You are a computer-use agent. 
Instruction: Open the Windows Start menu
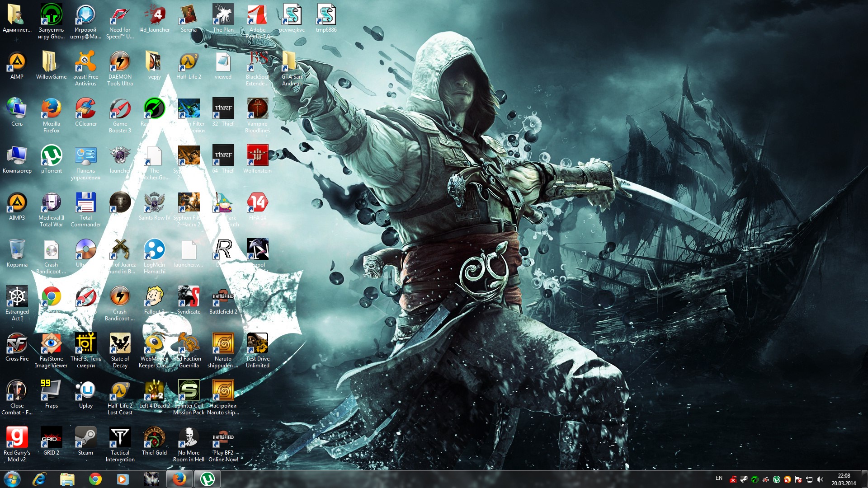[x=12, y=479]
